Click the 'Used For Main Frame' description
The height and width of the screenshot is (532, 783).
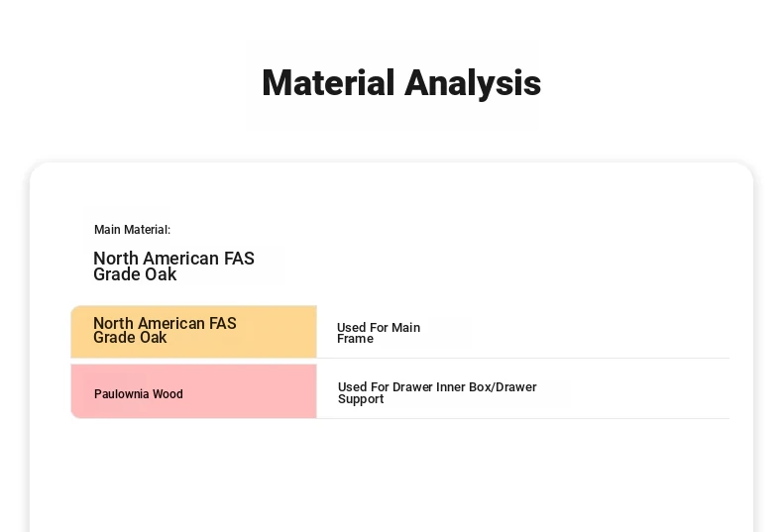click(379, 333)
